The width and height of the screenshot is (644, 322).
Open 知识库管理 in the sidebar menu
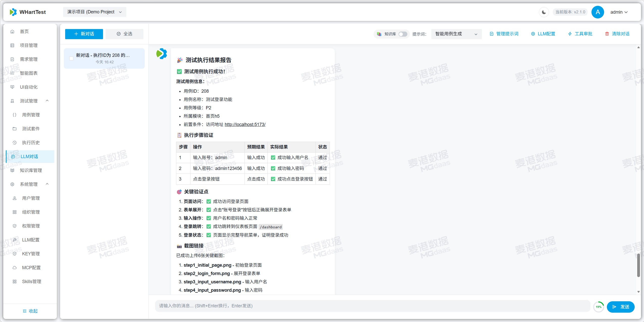tap(31, 170)
